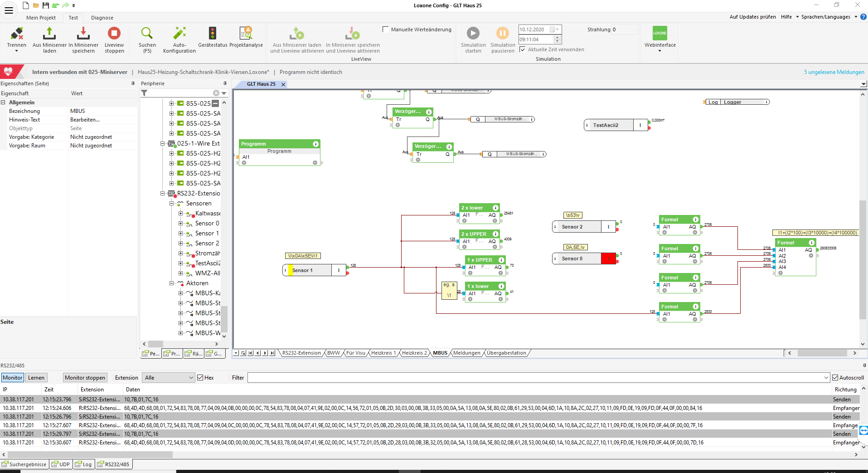
Task: Open the Heizkreis 1 page tab
Action: click(x=383, y=353)
